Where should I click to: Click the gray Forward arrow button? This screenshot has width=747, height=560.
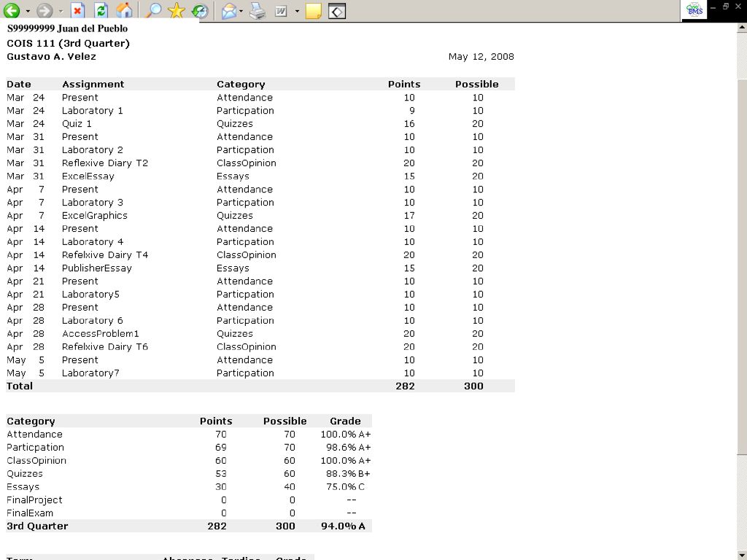pyautogui.click(x=44, y=10)
